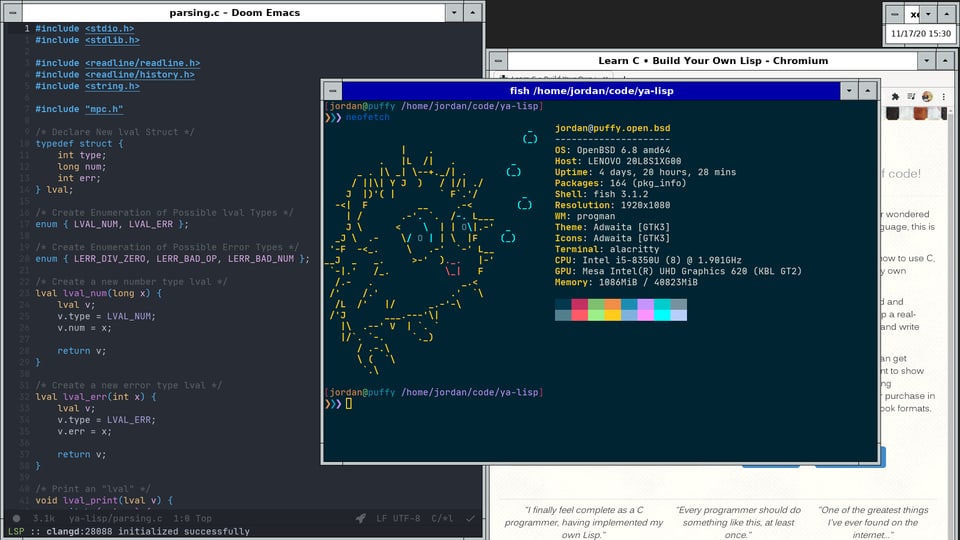
Task: Minimize the fish terminal window
Action: click(849, 91)
